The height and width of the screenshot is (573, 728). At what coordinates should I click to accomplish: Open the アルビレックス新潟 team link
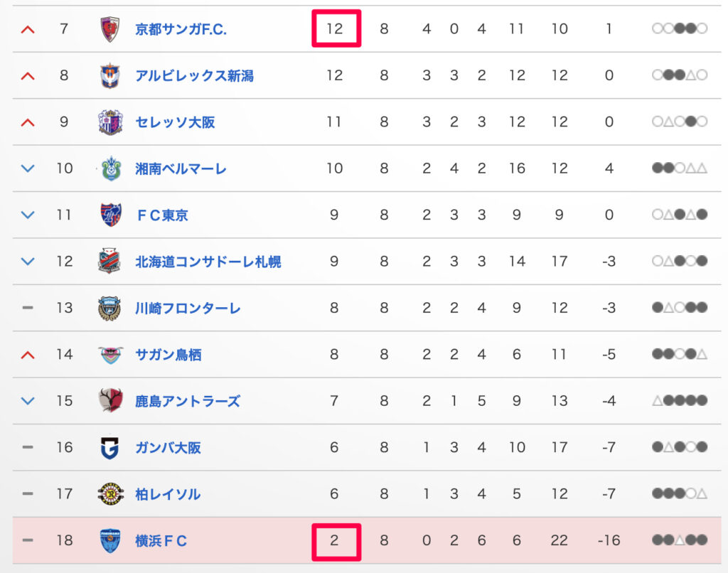194,75
